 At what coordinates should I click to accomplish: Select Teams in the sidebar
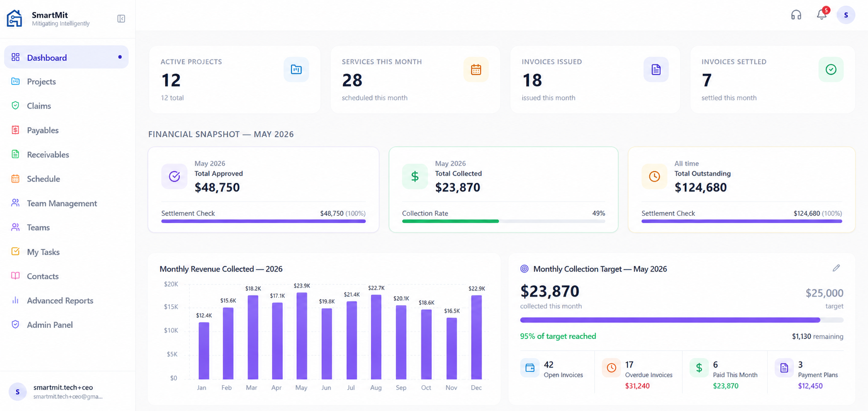point(66,227)
